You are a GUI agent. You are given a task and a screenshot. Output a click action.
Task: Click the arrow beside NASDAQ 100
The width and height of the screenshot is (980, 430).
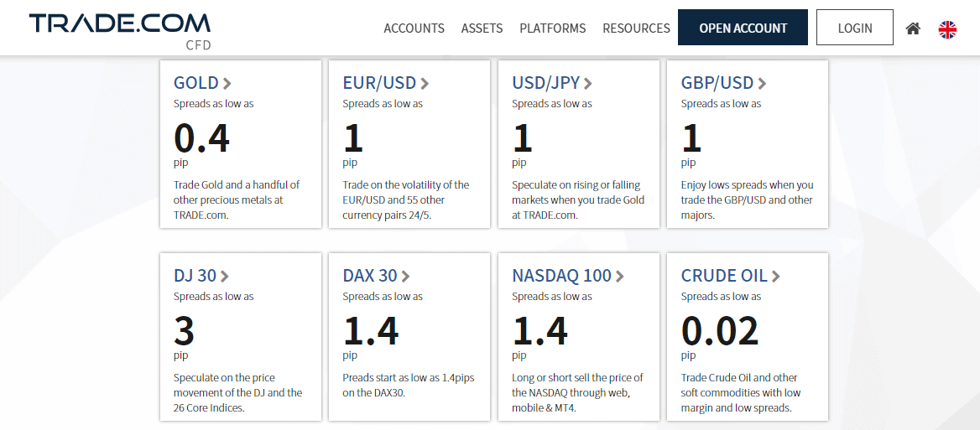click(x=619, y=276)
